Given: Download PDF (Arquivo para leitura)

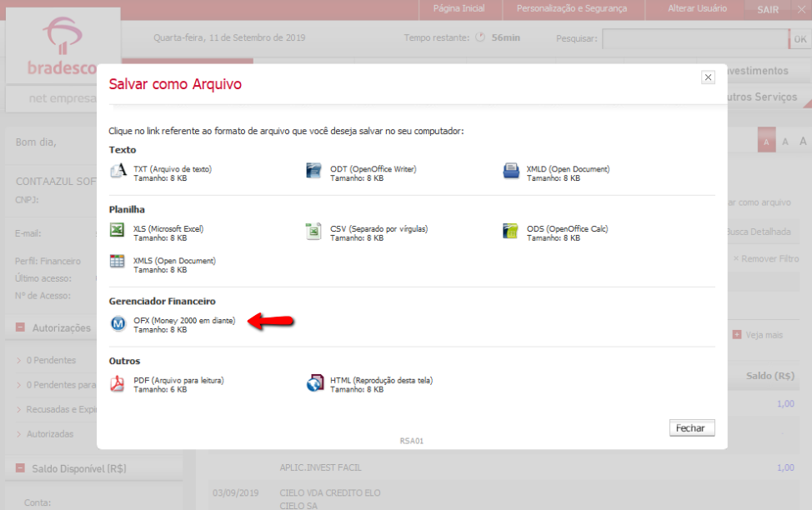Looking at the screenshot, I should tap(178, 380).
